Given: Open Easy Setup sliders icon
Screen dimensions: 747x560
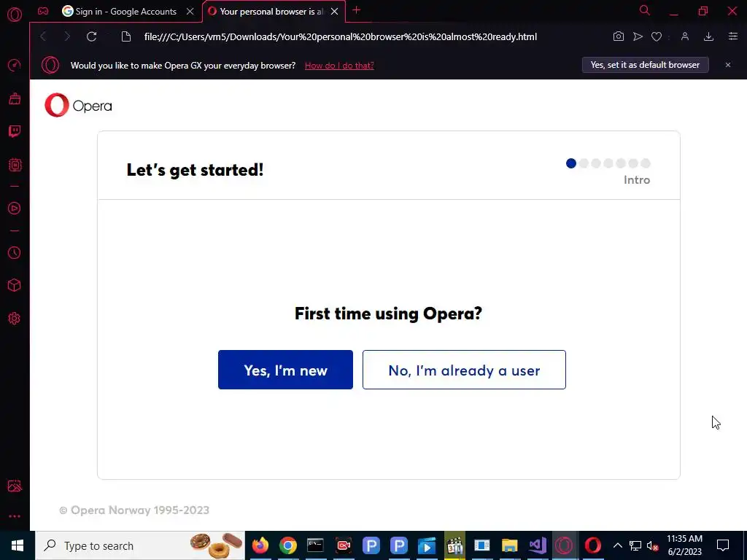Looking at the screenshot, I should tap(733, 36).
